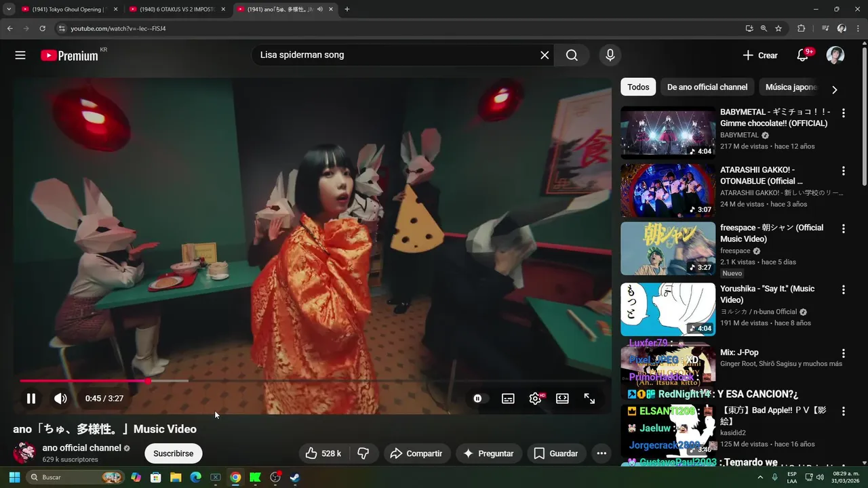Click the red progress scrubber handle
The height and width of the screenshot is (488, 868).
pyautogui.click(x=148, y=381)
